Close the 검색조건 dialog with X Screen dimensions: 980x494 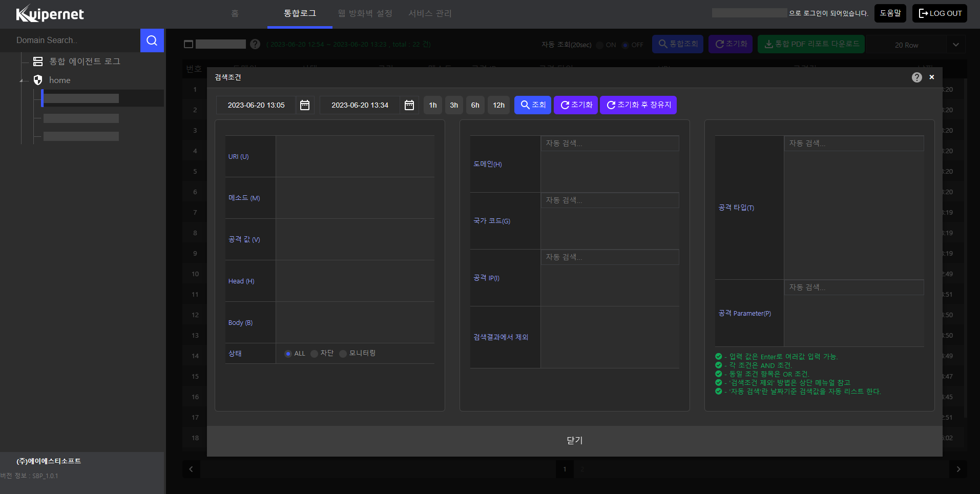coord(932,77)
